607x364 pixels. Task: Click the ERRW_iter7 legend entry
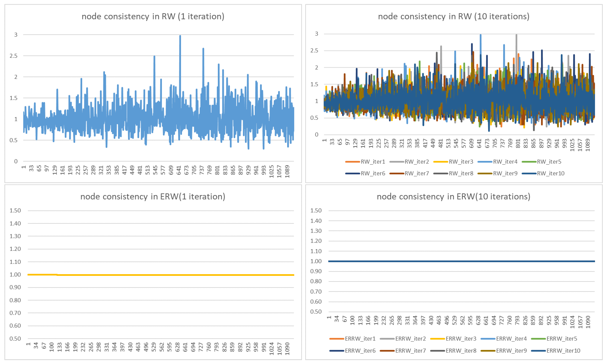click(x=410, y=351)
